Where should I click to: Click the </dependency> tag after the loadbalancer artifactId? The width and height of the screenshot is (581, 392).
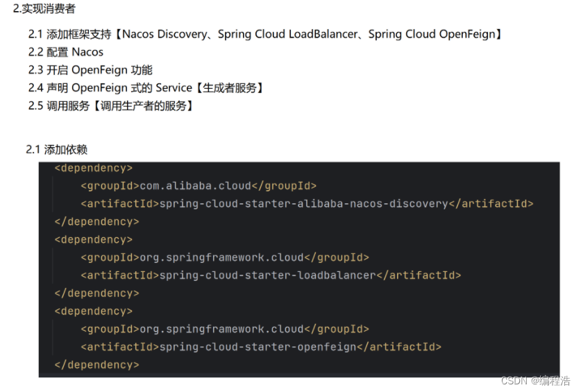(96, 293)
